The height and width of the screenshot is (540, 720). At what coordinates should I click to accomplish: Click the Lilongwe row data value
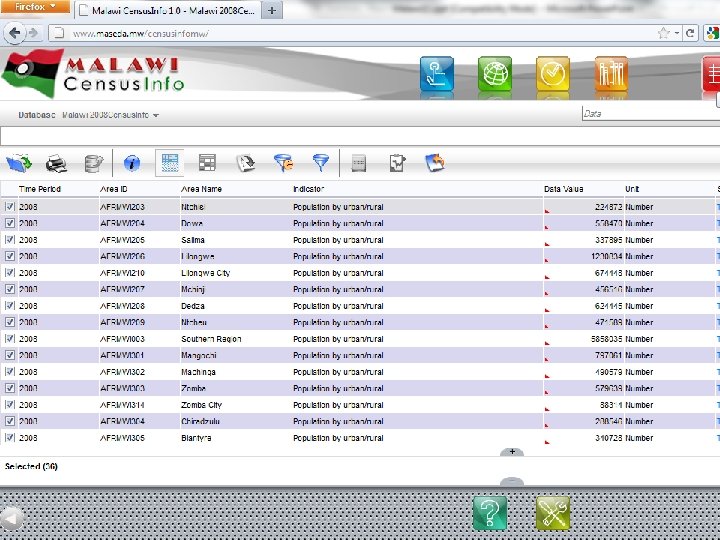(x=607, y=256)
